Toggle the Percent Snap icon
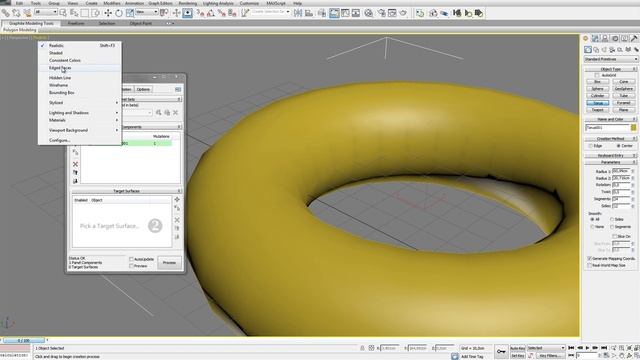This screenshot has width=640, height=360. tap(222, 13)
